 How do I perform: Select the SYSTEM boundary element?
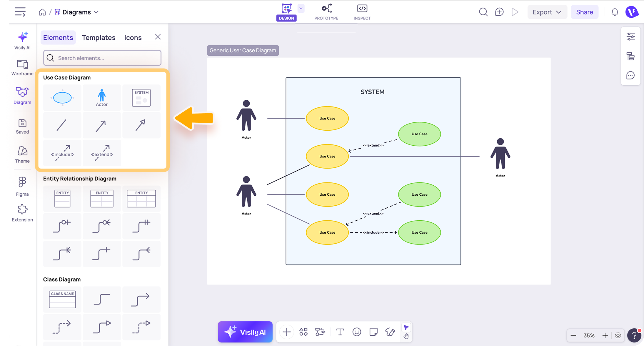tap(141, 98)
